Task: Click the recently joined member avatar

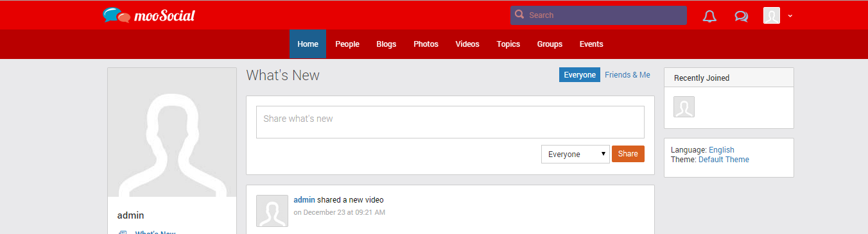Action: click(684, 107)
